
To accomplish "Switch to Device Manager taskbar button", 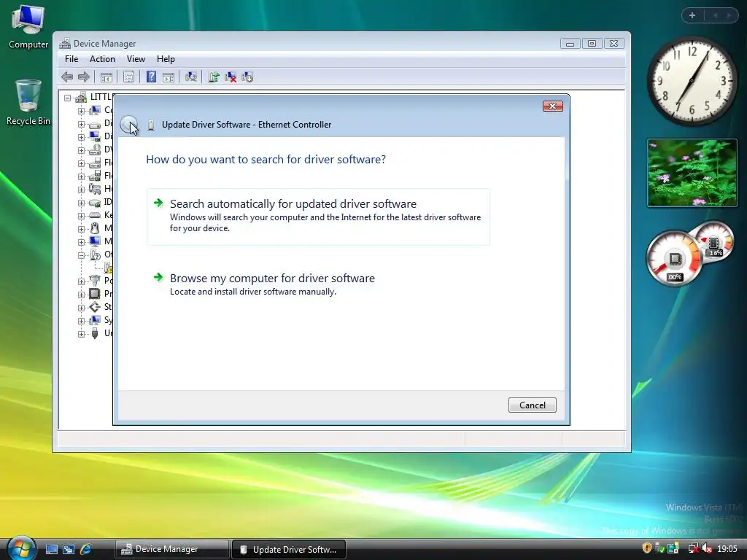I will pyautogui.click(x=171, y=549).
